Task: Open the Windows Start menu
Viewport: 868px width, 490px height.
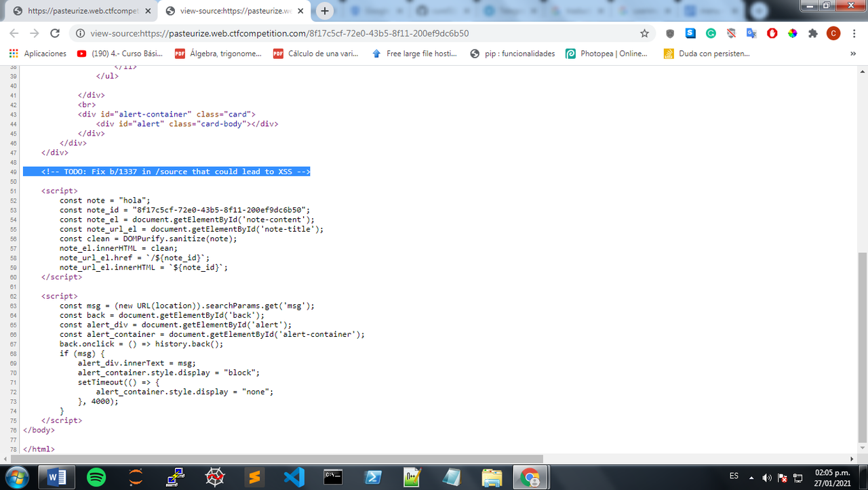Action: click(x=16, y=477)
